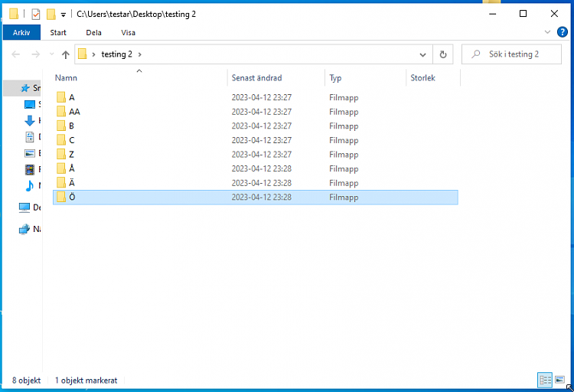This screenshot has width=574, height=392.
Task: Expand the ribbon with the chevron arrow
Action: 547,33
